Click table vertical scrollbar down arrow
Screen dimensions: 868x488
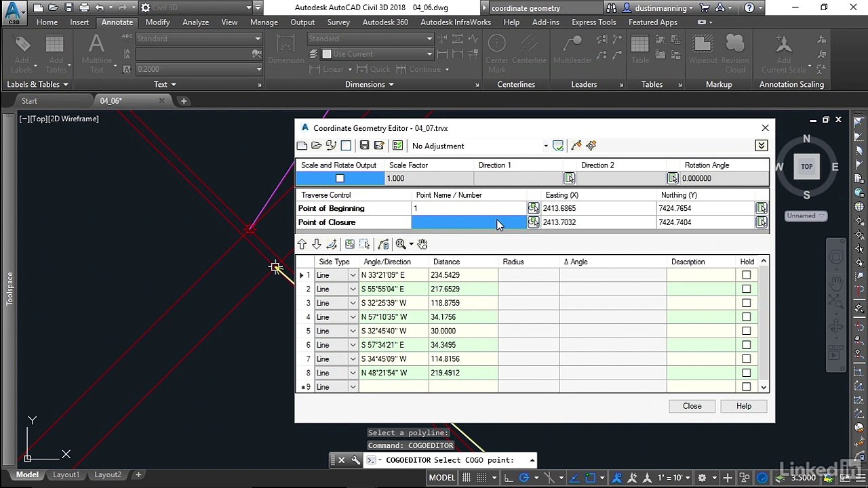click(x=764, y=387)
